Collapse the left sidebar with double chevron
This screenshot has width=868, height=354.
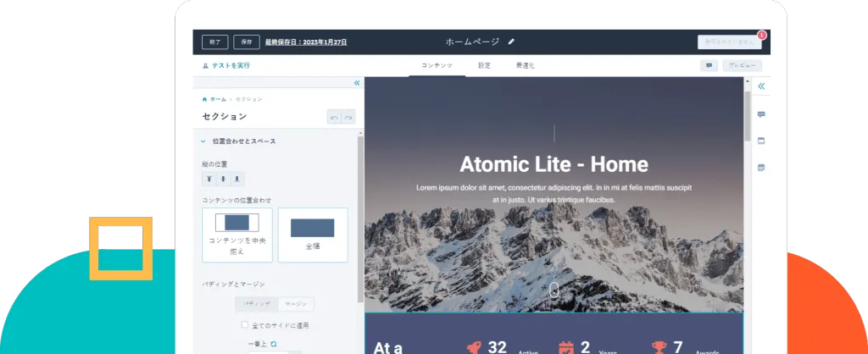tap(357, 82)
